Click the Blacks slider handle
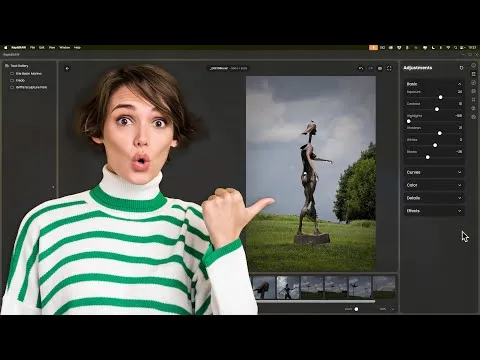This screenshot has height=360, width=480. (x=428, y=157)
